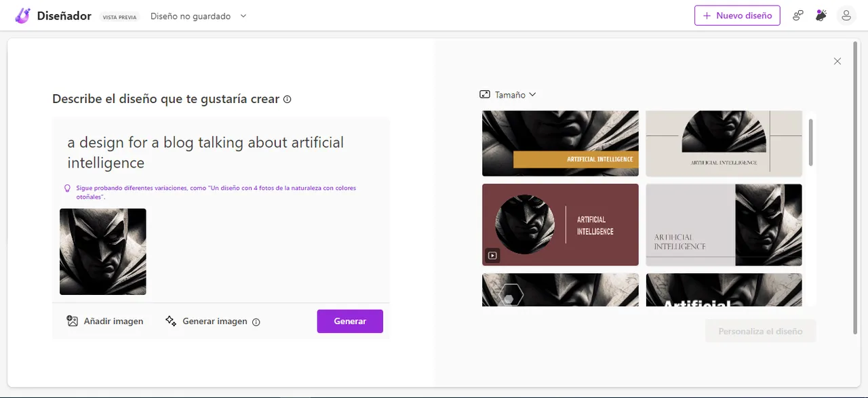Click video badge on maroon design
Screen dimensions: 868x398
[x=492, y=256]
